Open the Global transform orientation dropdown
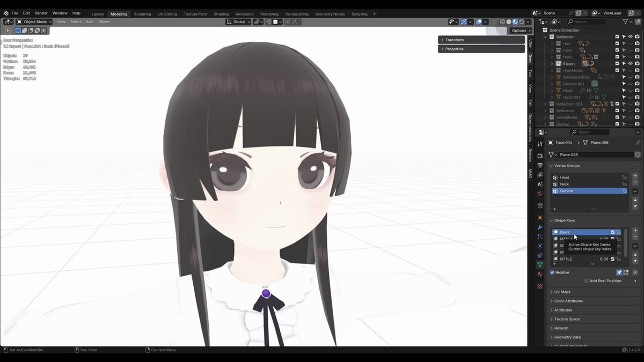The width and height of the screenshot is (644, 362). 238,22
